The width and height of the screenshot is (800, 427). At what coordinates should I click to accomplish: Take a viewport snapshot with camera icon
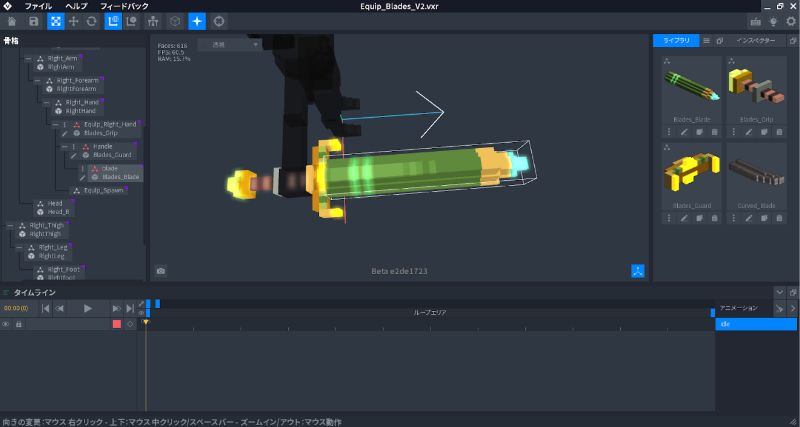coord(161,271)
